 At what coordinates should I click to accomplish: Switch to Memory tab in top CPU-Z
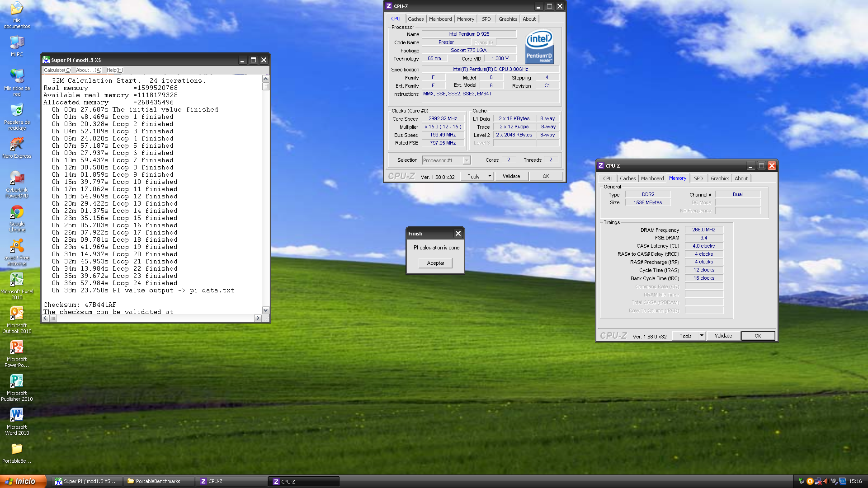466,19
